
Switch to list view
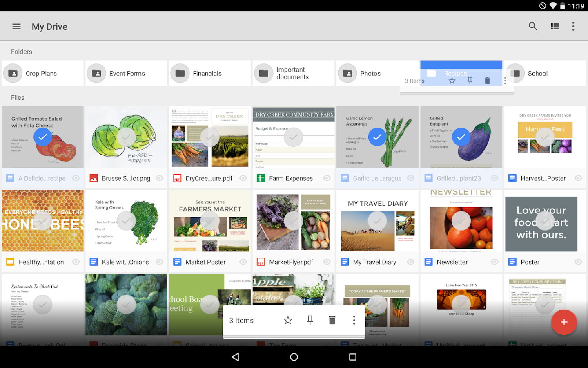point(555,26)
